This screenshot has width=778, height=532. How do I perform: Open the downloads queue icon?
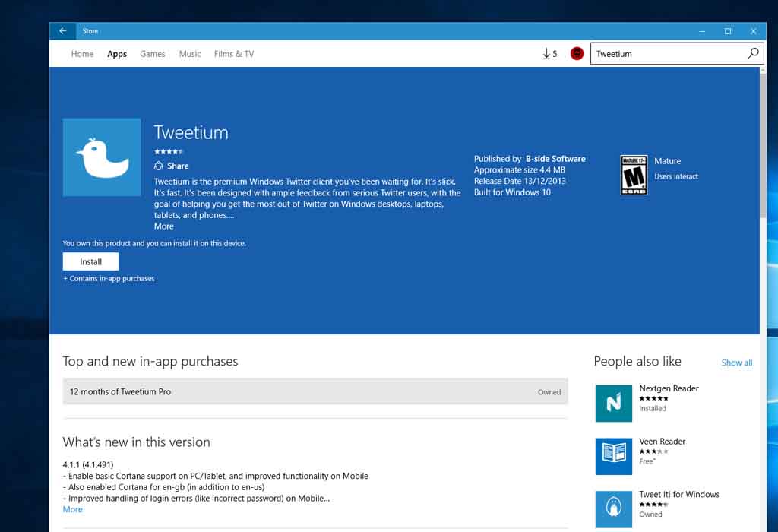(550, 54)
